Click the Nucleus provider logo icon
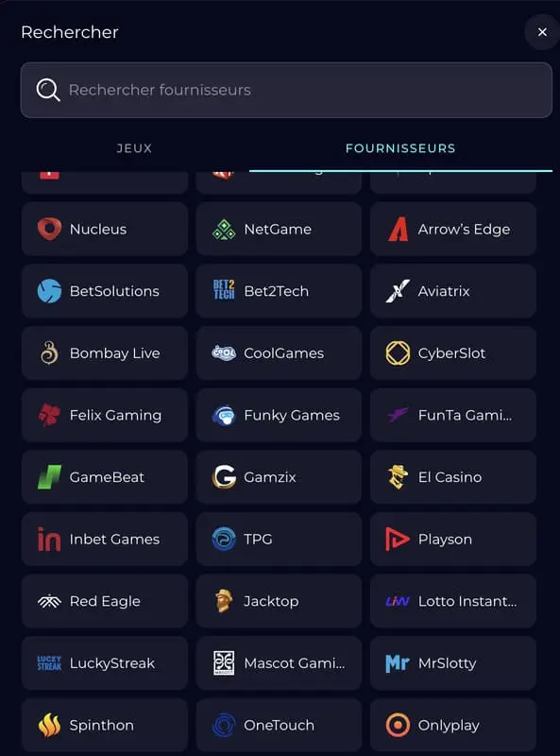 click(x=49, y=229)
